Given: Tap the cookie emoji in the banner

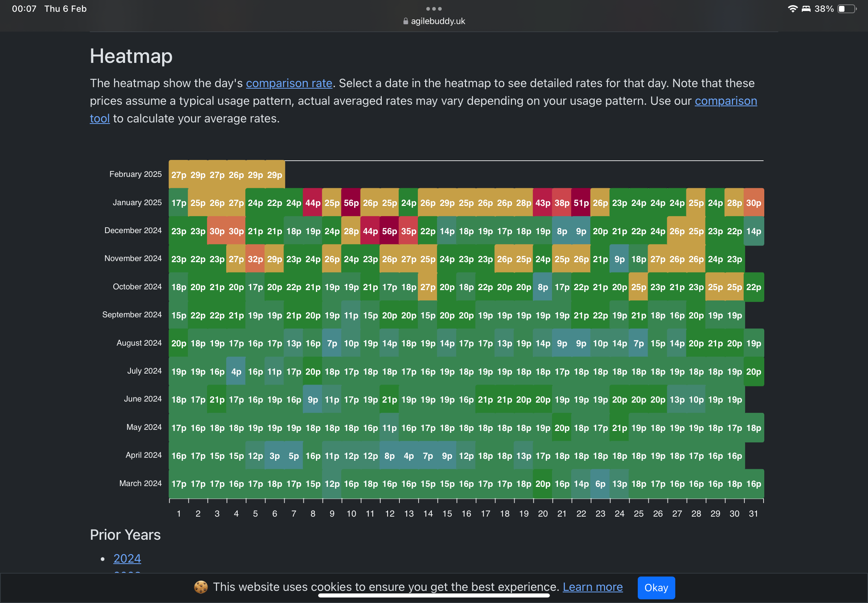Looking at the screenshot, I should 201,587.
